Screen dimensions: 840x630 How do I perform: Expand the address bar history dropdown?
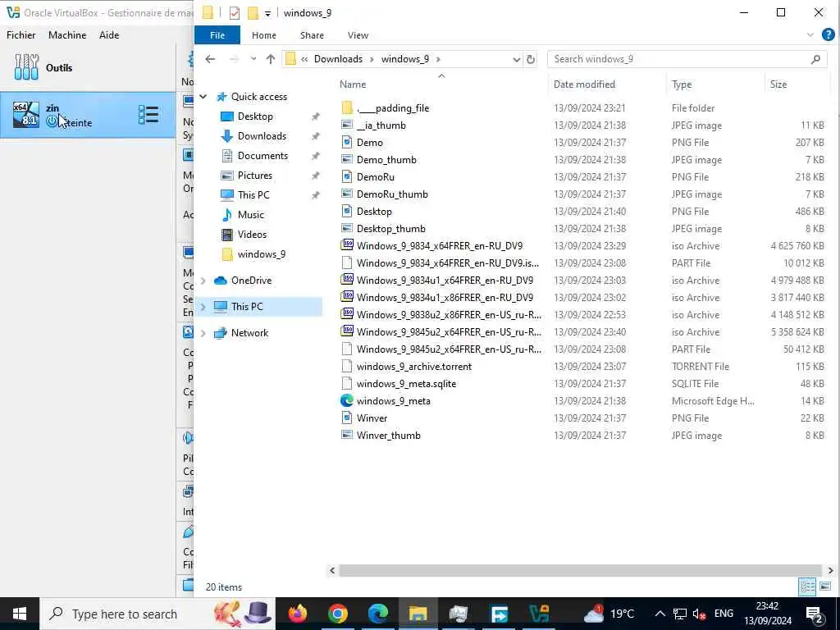(517, 59)
